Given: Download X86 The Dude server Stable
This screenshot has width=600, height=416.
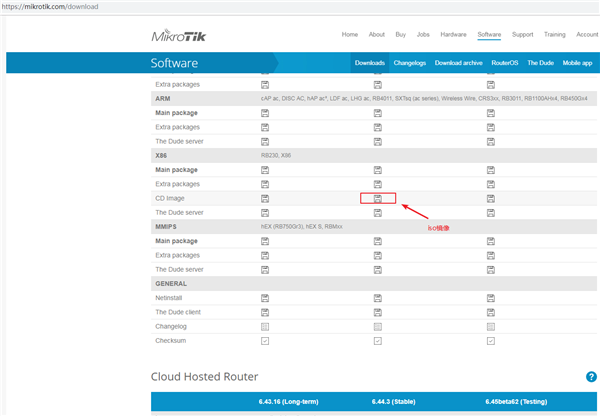Looking at the screenshot, I should (x=378, y=213).
